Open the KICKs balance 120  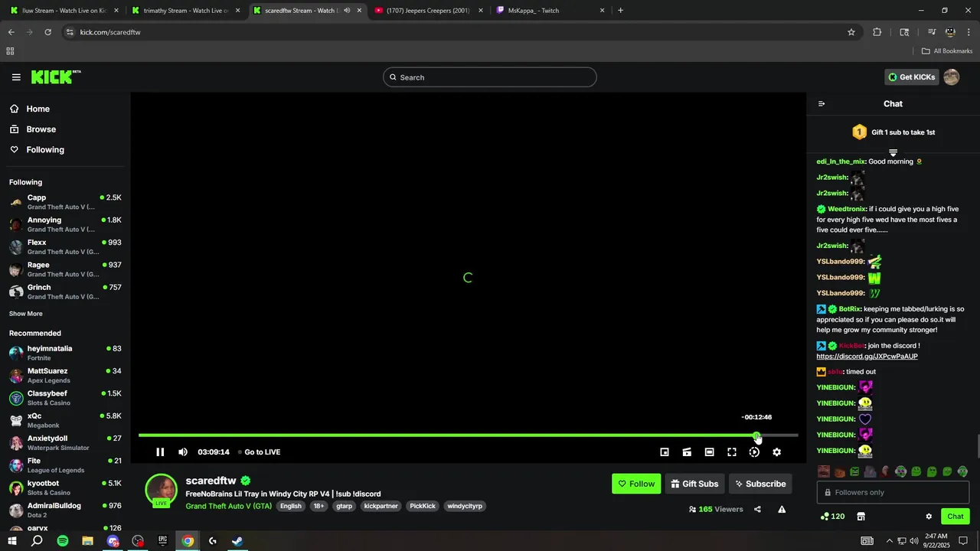click(832, 517)
